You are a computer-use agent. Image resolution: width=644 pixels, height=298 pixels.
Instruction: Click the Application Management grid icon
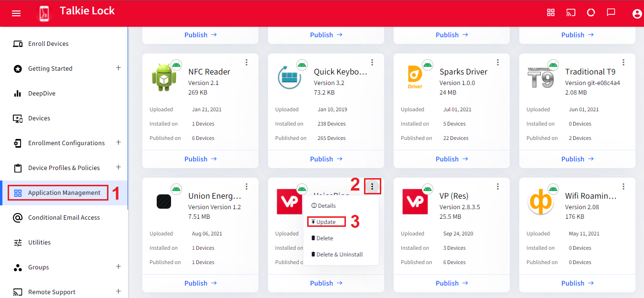coord(18,193)
